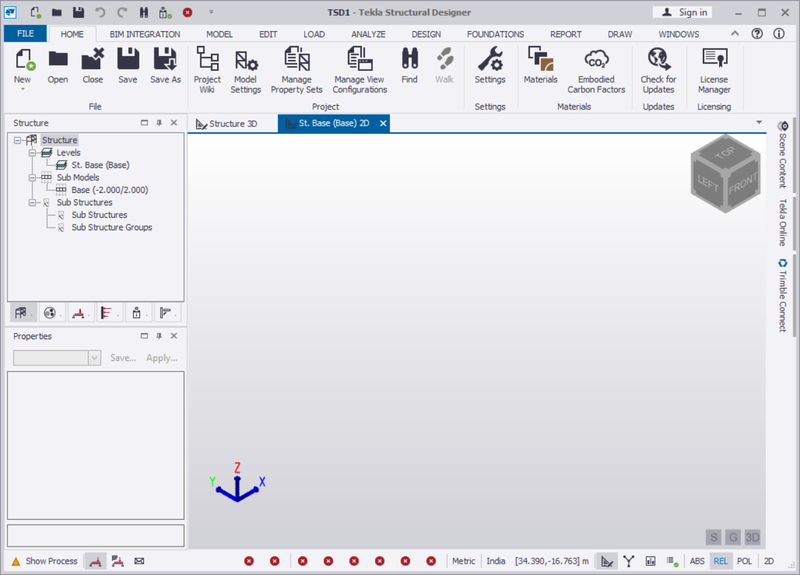The width and height of the screenshot is (800, 575).
Task: Click the Close project ribbon button
Action: coord(93,65)
